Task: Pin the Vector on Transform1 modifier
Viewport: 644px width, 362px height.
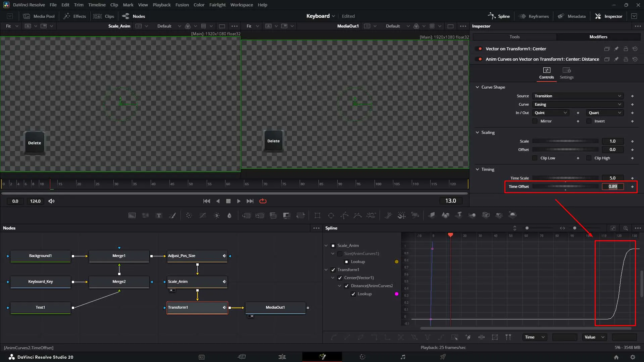Action: click(x=616, y=49)
